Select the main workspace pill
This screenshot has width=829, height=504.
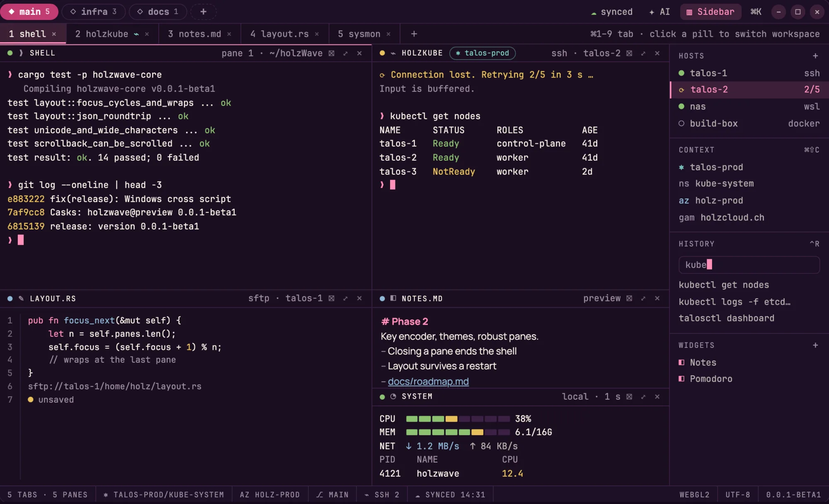coord(29,12)
